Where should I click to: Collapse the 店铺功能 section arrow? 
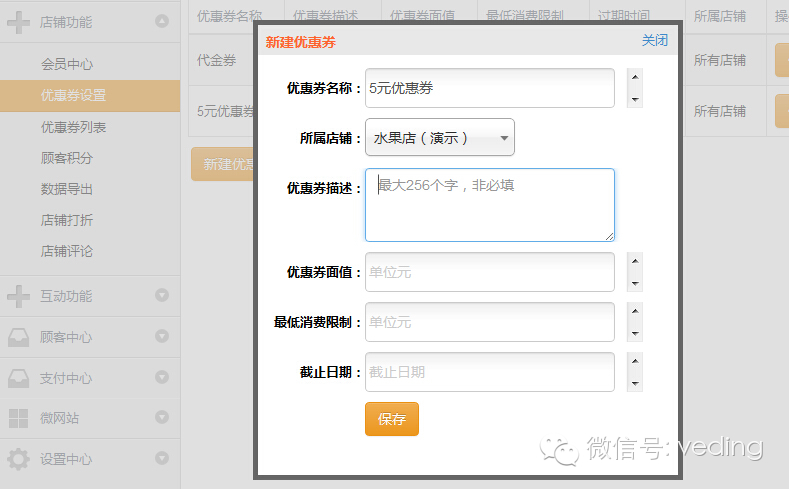pyautogui.click(x=162, y=21)
